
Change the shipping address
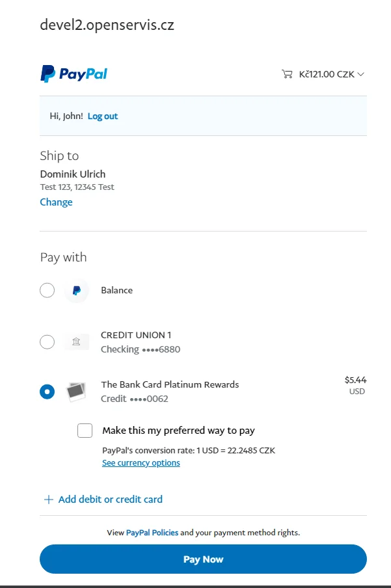coord(57,202)
